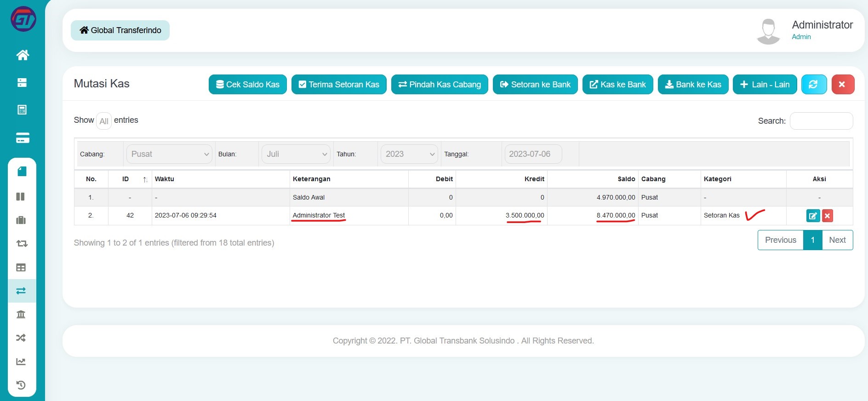Click the 8.470.000,00 saldo value
Image resolution: width=868 pixels, height=401 pixels.
(x=616, y=216)
